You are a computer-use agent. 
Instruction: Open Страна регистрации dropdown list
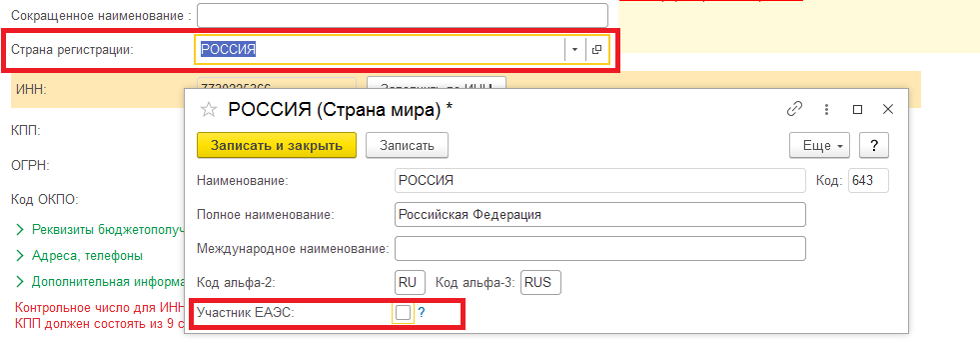pos(575,49)
